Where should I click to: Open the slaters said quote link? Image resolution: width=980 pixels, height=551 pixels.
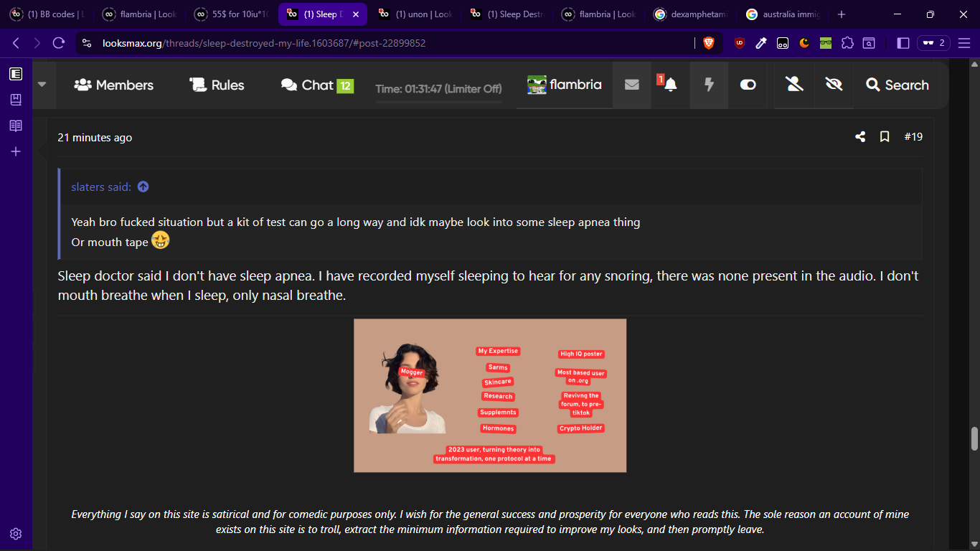pyautogui.click(x=101, y=187)
